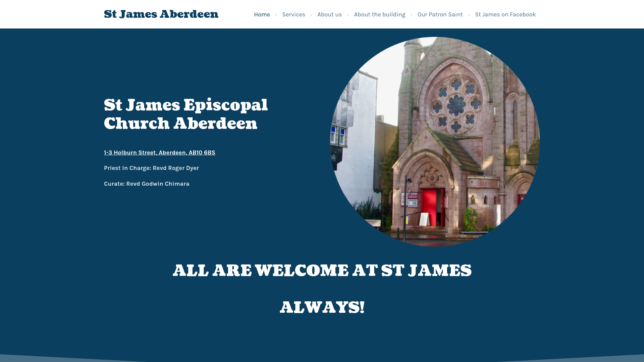644x362 pixels.
Task: Click the Curate: Revd Godwin Chimara text
Action: tap(147, 184)
